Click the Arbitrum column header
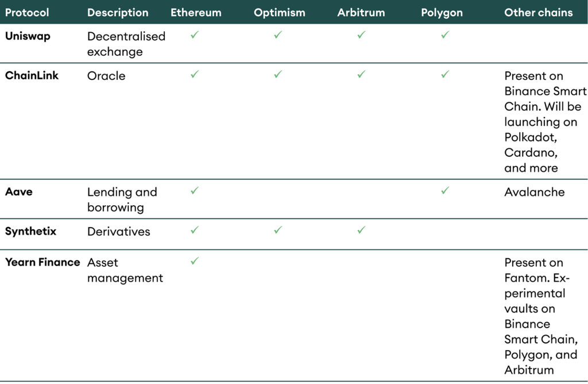This screenshot has height=384, width=588. tap(361, 12)
